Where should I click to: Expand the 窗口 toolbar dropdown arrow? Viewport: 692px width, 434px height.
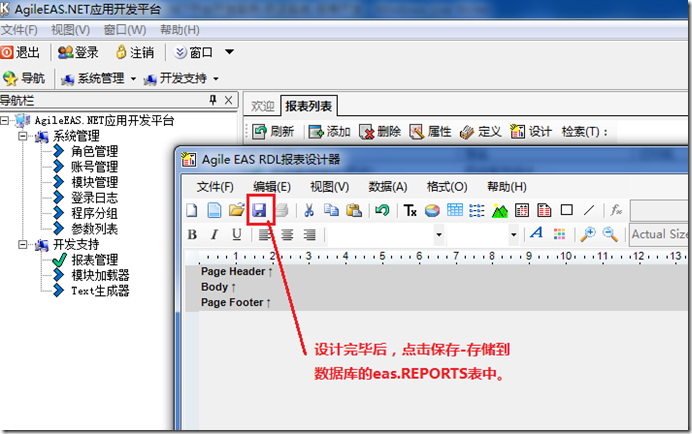pyautogui.click(x=229, y=52)
